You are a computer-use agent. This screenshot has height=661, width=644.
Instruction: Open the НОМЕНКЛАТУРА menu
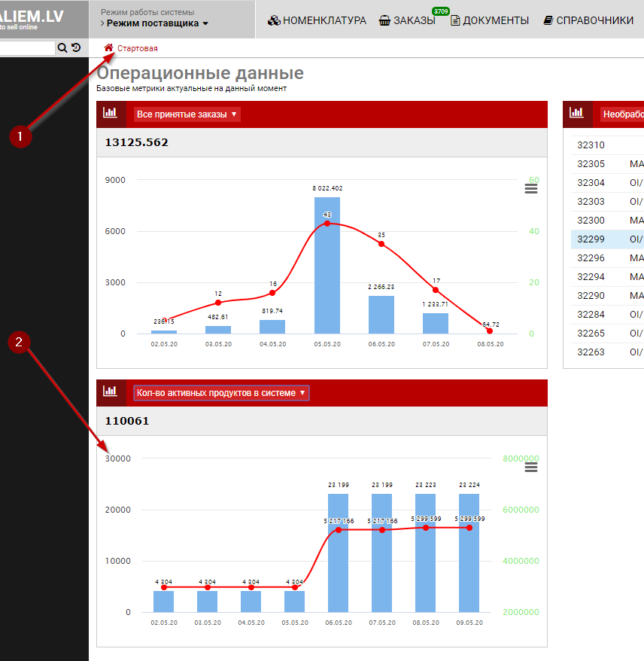click(317, 20)
